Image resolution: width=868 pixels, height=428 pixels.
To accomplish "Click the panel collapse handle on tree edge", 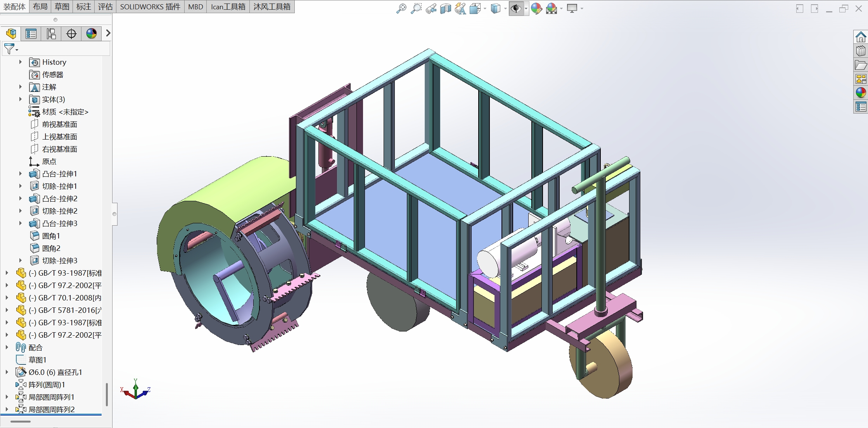I will (114, 214).
